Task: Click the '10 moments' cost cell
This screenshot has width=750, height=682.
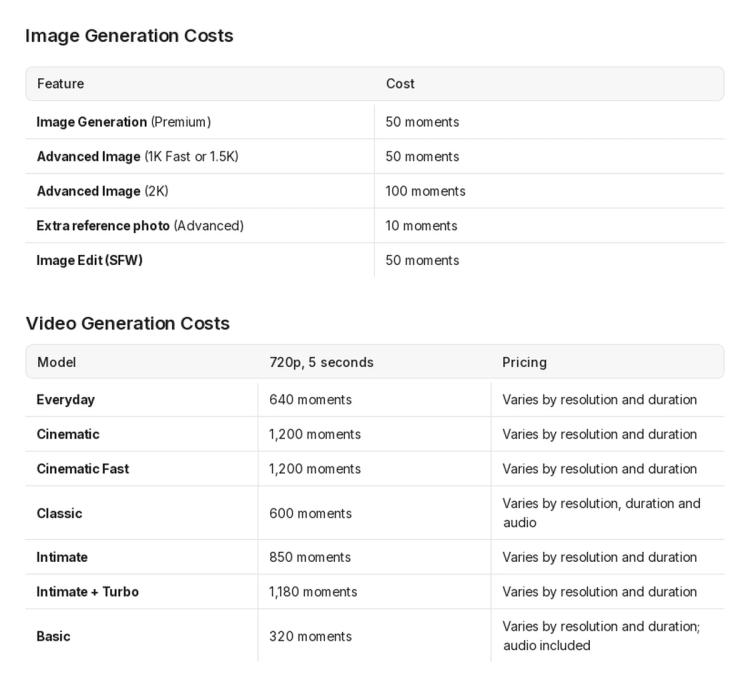Action: pos(421,226)
